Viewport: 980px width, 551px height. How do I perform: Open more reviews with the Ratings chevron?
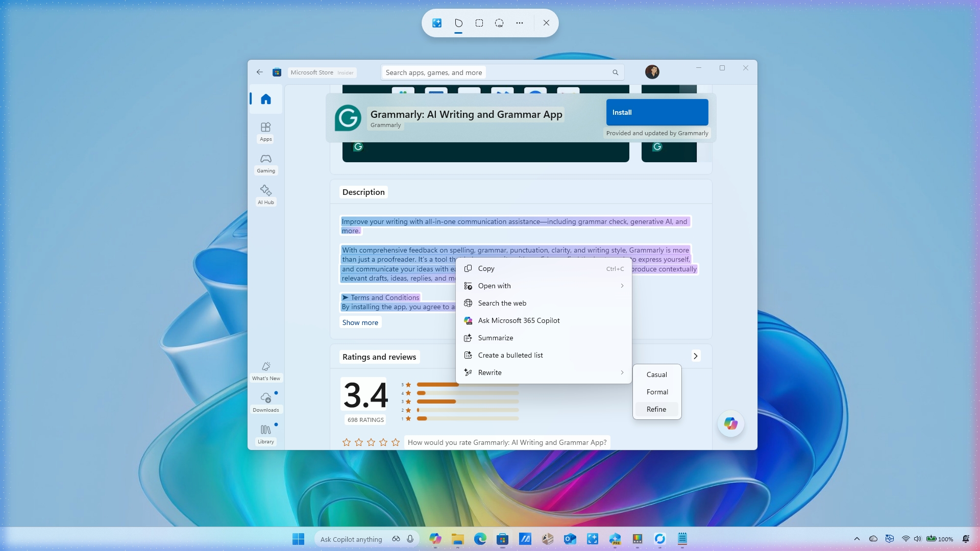pyautogui.click(x=695, y=356)
